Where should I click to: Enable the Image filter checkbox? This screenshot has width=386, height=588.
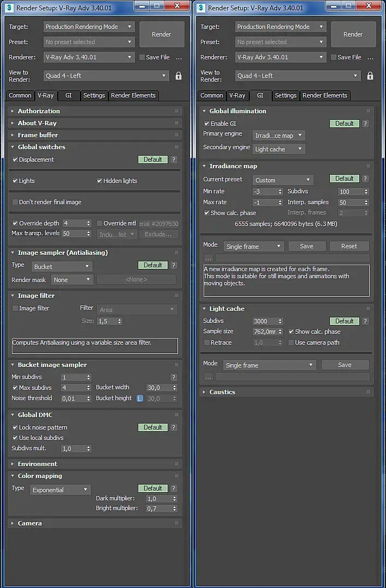pos(15,308)
